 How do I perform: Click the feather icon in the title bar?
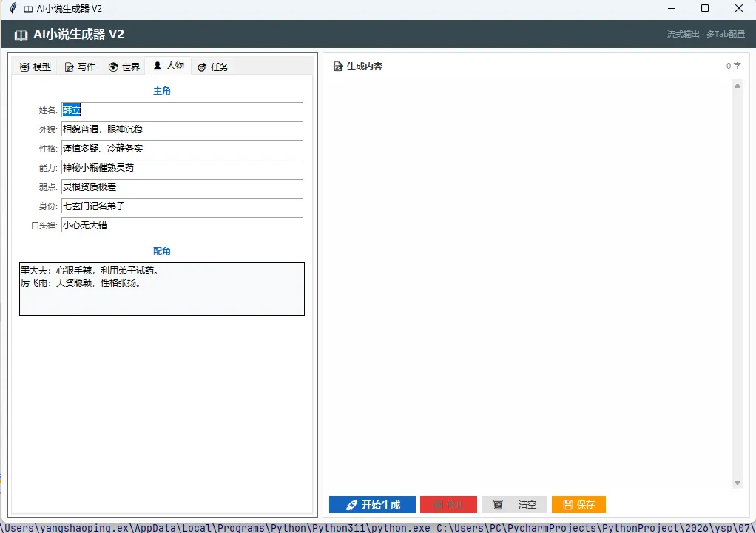pos(13,8)
